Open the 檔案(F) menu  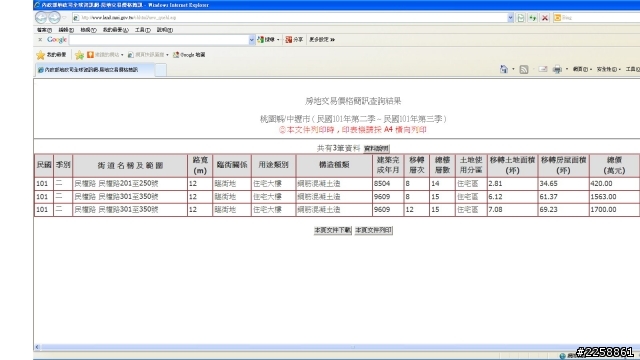pos(44,30)
